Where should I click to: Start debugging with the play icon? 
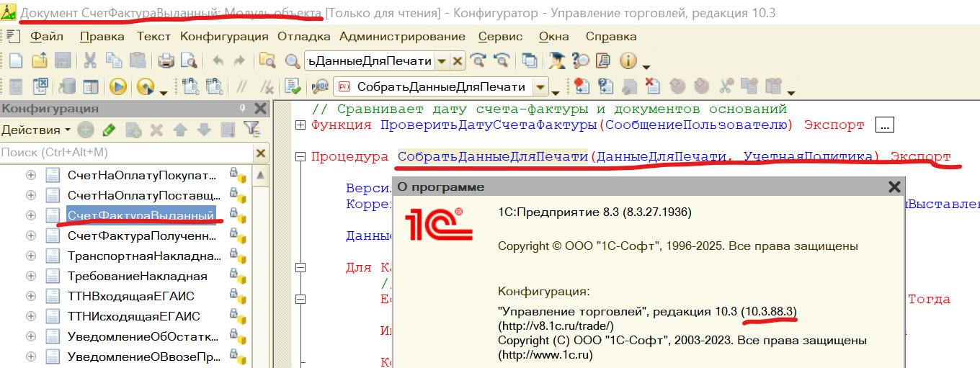click(x=118, y=87)
